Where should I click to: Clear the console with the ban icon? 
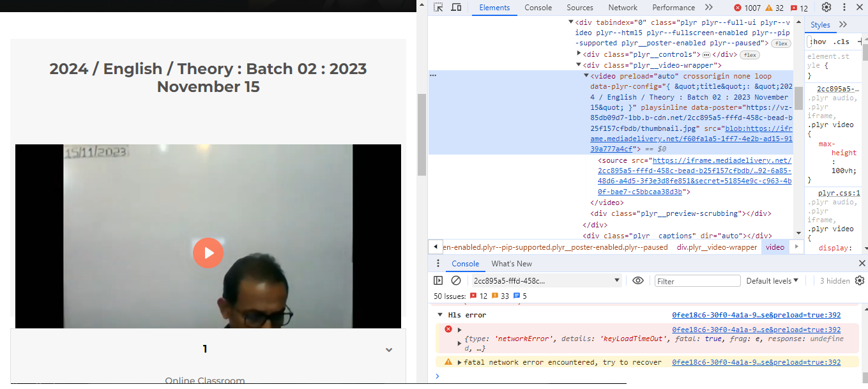pyautogui.click(x=456, y=280)
